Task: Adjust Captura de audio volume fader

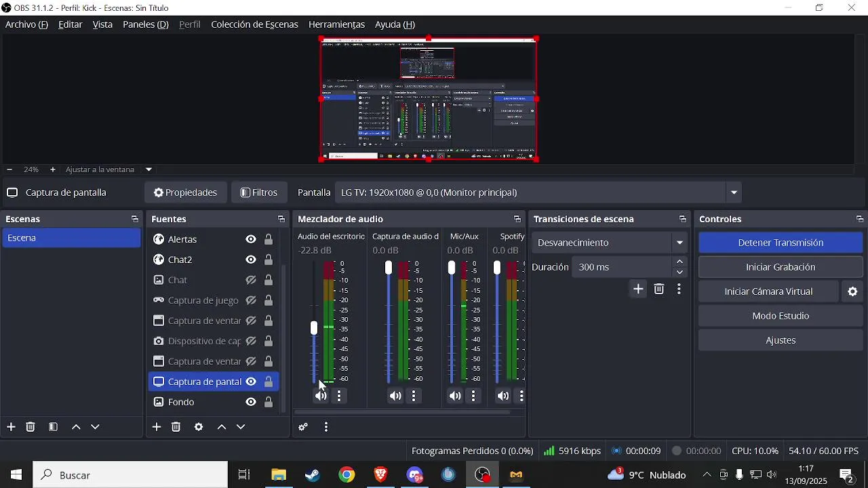Action: pos(389,268)
